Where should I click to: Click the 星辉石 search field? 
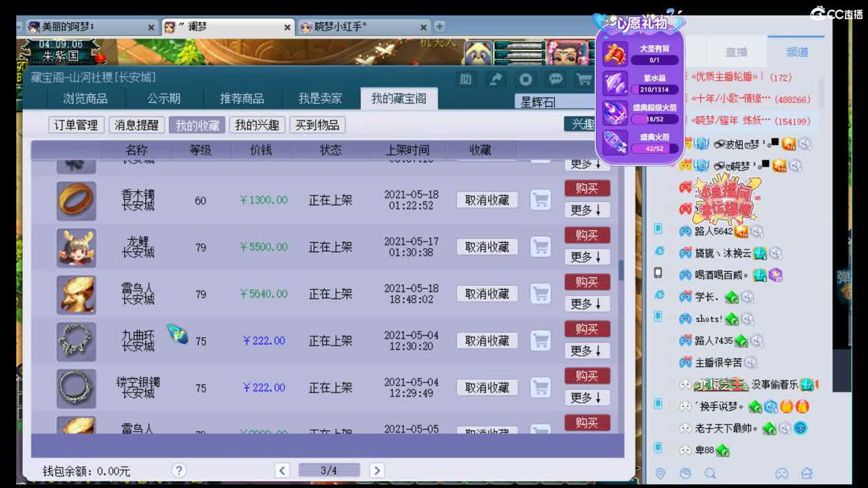coord(556,102)
